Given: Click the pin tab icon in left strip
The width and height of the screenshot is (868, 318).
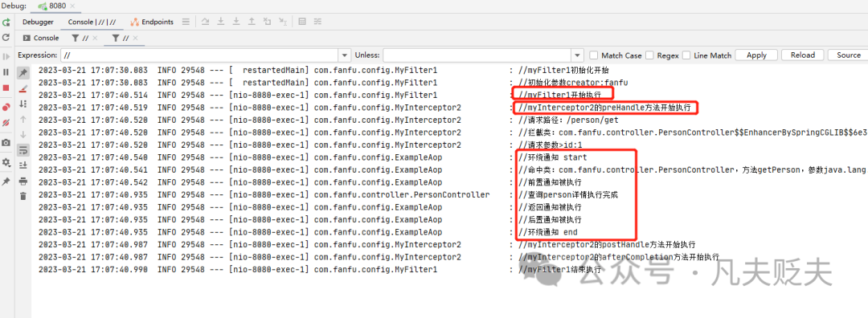Looking at the screenshot, I should (6, 181).
